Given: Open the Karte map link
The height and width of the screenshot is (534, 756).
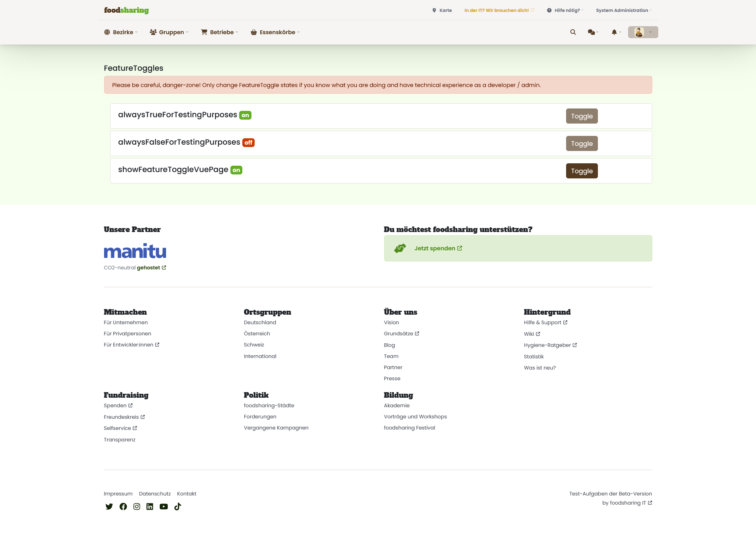Looking at the screenshot, I should [x=442, y=10].
